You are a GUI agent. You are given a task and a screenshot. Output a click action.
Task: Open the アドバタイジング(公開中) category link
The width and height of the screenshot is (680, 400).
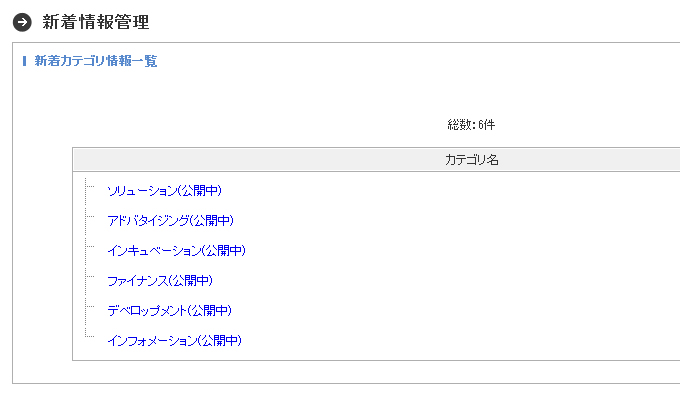[170, 220]
